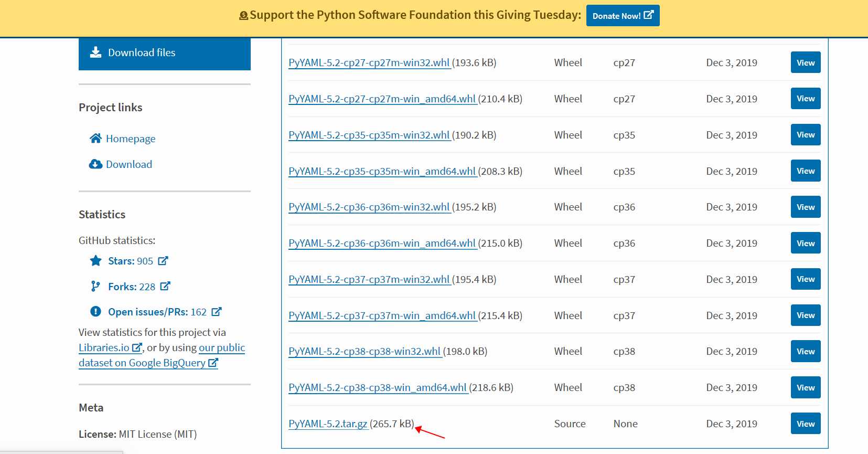The height and width of the screenshot is (454, 868).
Task: Select the 'Statistics' heading
Action: click(x=102, y=215)
